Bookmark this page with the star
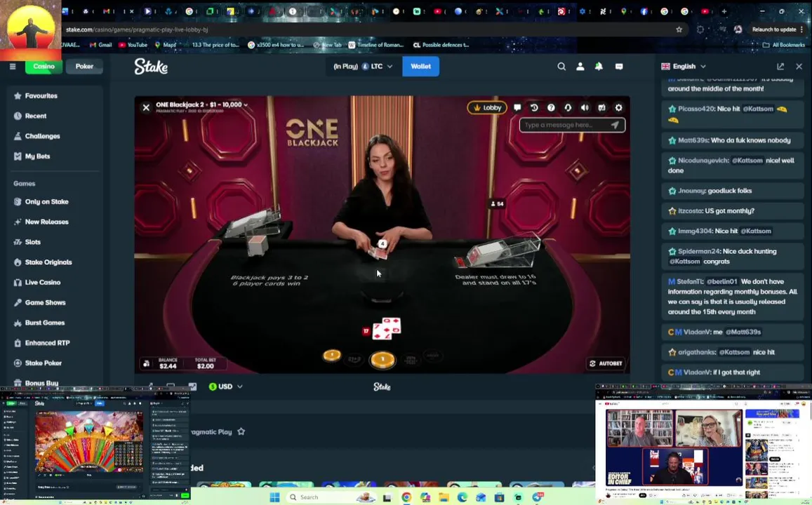Image resolution: width=812 pixels, height=505 pixels. coord(679,29)
